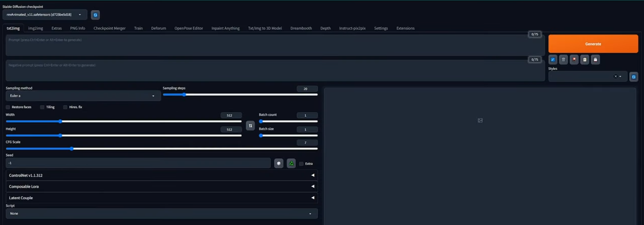Expand the ControlNet v1.1.312 section
The height and width of the screenshot is (225, 644).
click(x=162, y=175)
